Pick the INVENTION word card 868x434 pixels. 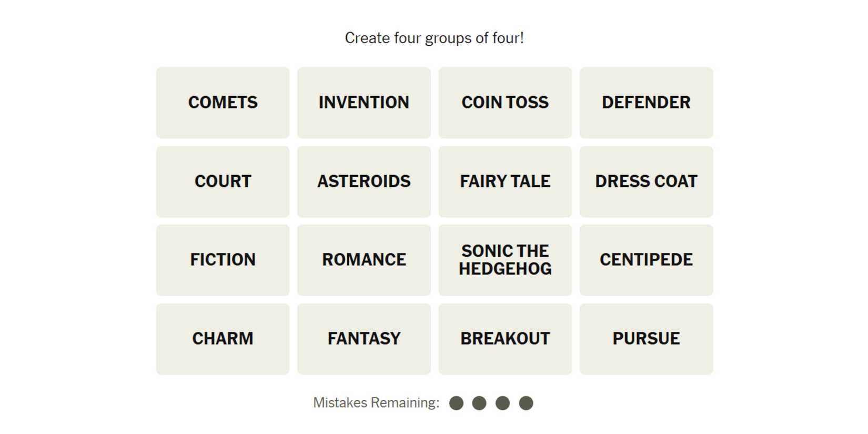pyautogui.click(x=364, y=103)
